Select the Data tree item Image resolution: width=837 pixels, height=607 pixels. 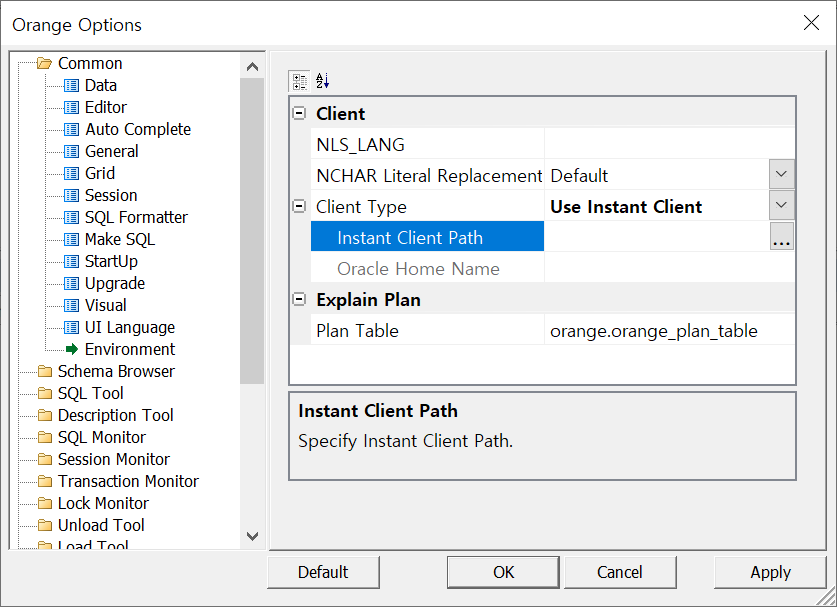coord(101,85)
